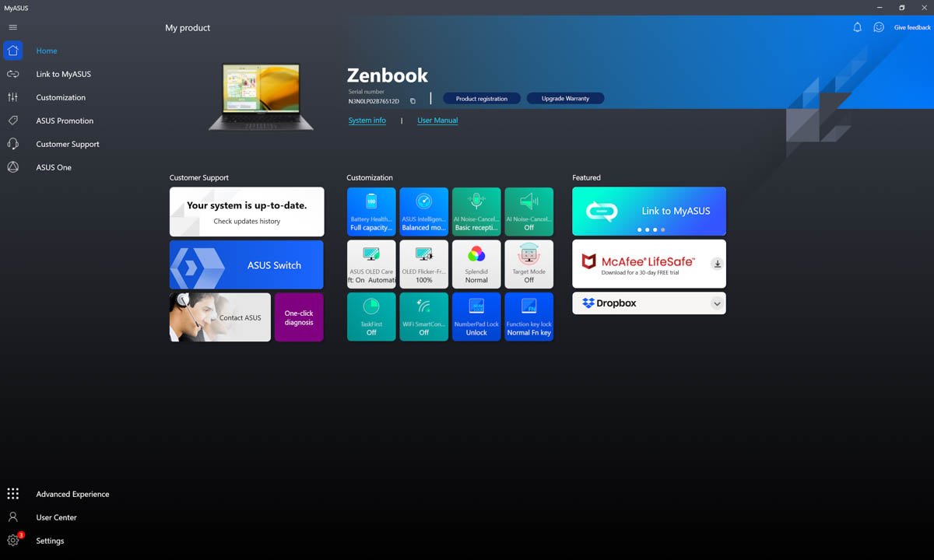Open ASUS OLED Care tile
This screenshot has width=934, height=560.
(x=371, y=264)
